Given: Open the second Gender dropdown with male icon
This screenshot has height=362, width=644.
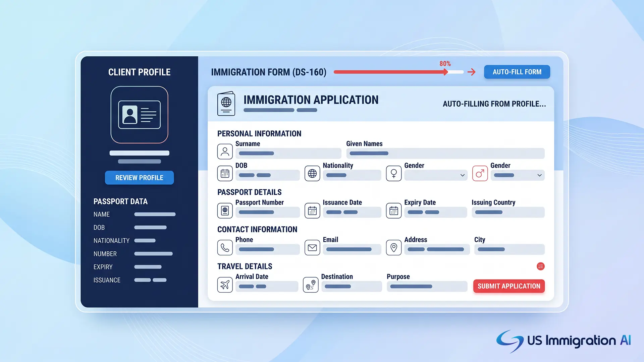Looking at the screenshot, I should point(518,175).
